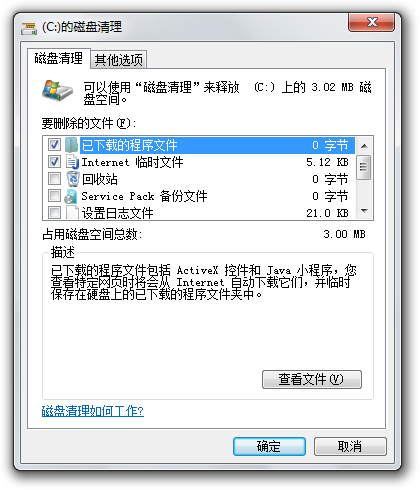This screenshot has width=420, height=490.
Task: Select the 磁盘清理 tab
Action: tap(59, 59)
